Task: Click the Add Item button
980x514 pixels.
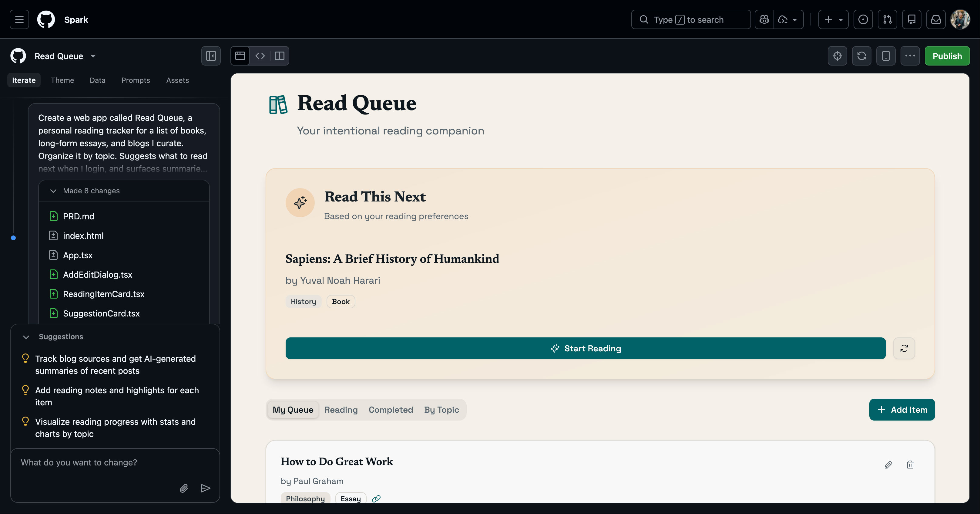Action: coord(902,410)
